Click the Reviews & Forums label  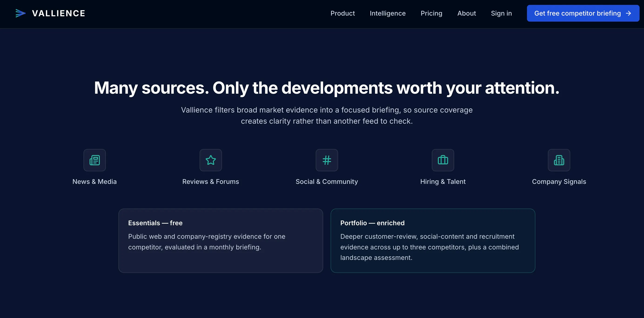(x=211, y=182)
